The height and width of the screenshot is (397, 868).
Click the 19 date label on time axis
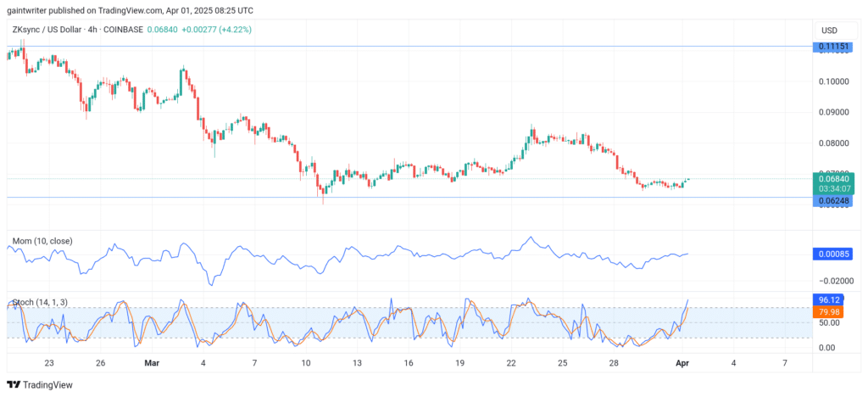(x=460, y=363)
